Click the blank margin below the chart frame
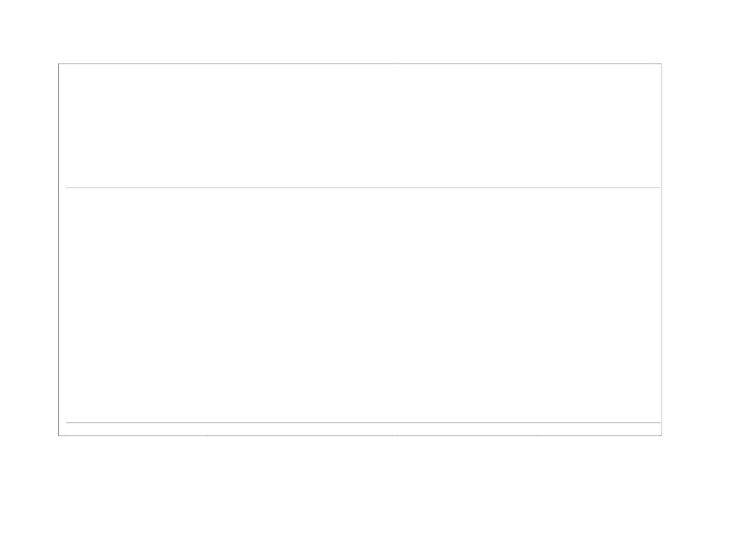Screen dimensions: 756x535 (x=360, y=485)
